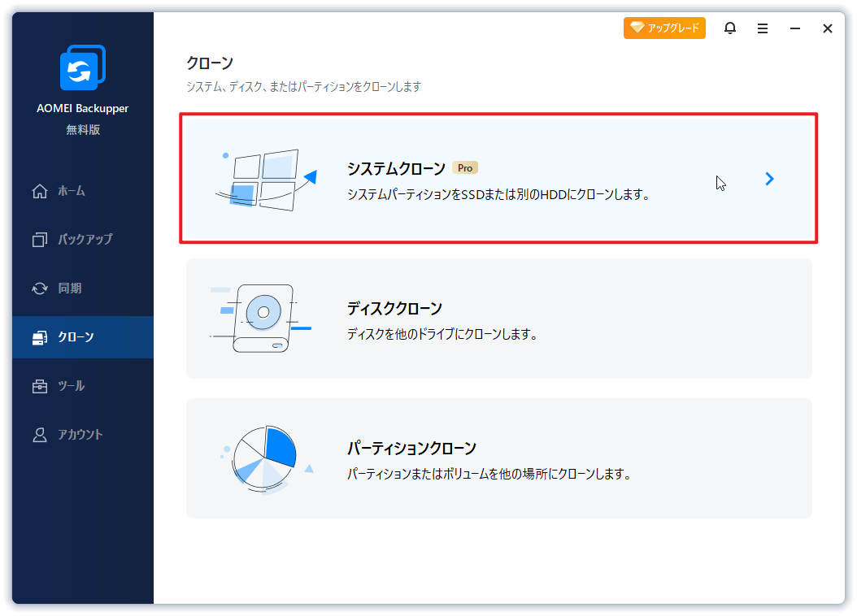
Task: Click the Pro badge next to システムクローン
Action: (465, 167)
